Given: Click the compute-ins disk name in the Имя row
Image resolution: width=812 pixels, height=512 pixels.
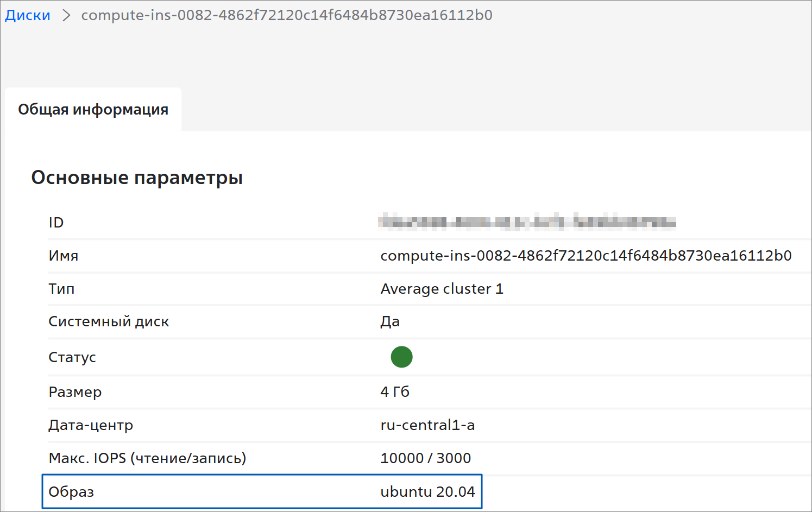Looking at the screenshot, I should tap(586, 256).
